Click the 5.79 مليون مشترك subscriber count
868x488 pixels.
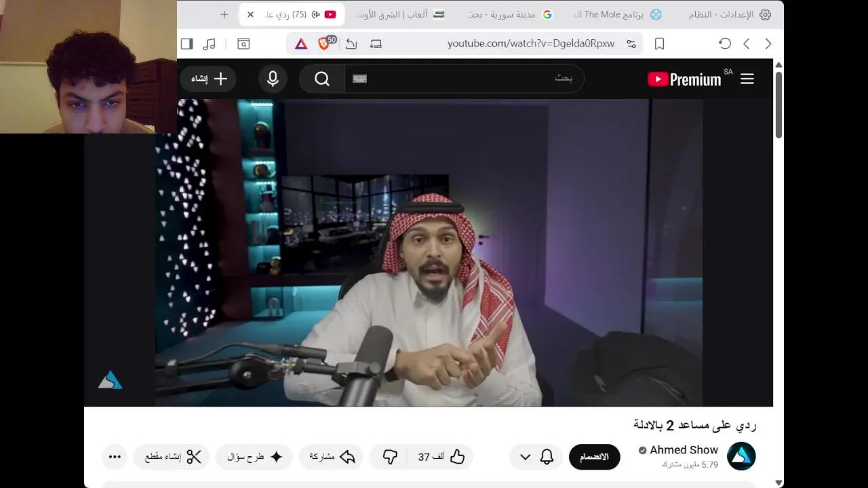(x=690, y=465)
